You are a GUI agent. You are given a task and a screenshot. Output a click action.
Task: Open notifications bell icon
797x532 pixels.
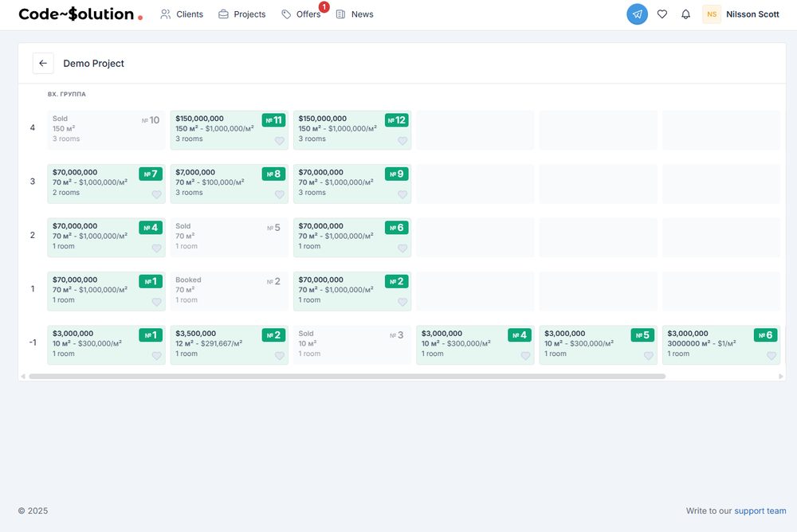(x=685, y=14)
